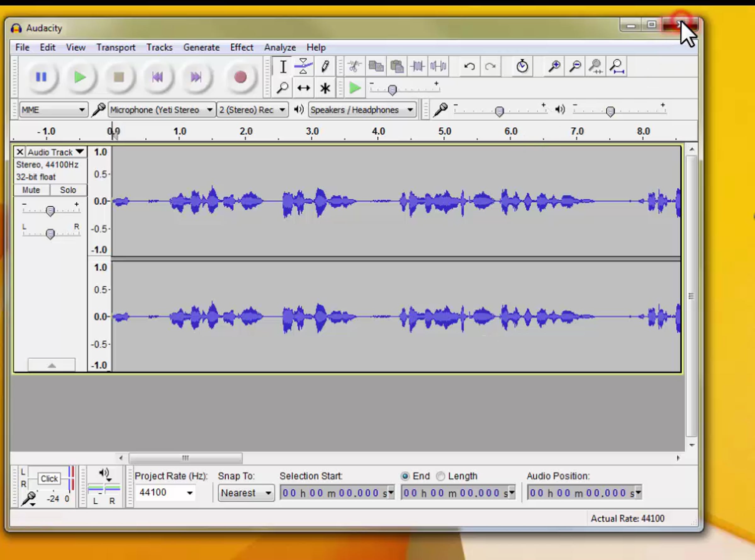Click the Undo arrow icon
Viewport: 755px width, 560px height.
click(x=469, y=66)
